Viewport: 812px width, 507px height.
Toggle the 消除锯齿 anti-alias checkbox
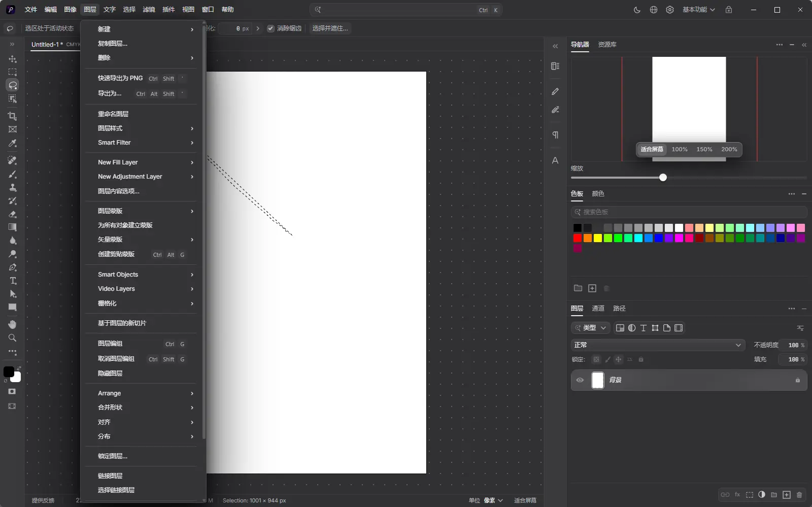point(271,28)
